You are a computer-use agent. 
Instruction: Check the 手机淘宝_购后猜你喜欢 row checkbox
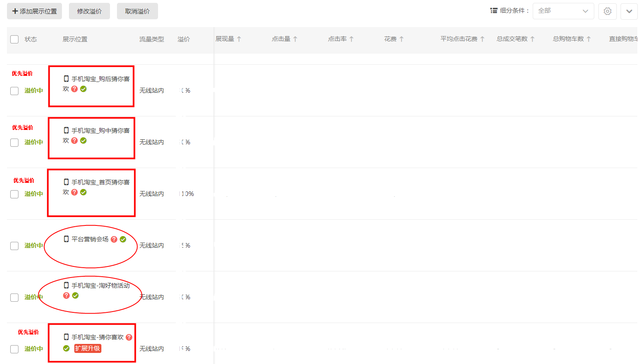tap(14, 91)
